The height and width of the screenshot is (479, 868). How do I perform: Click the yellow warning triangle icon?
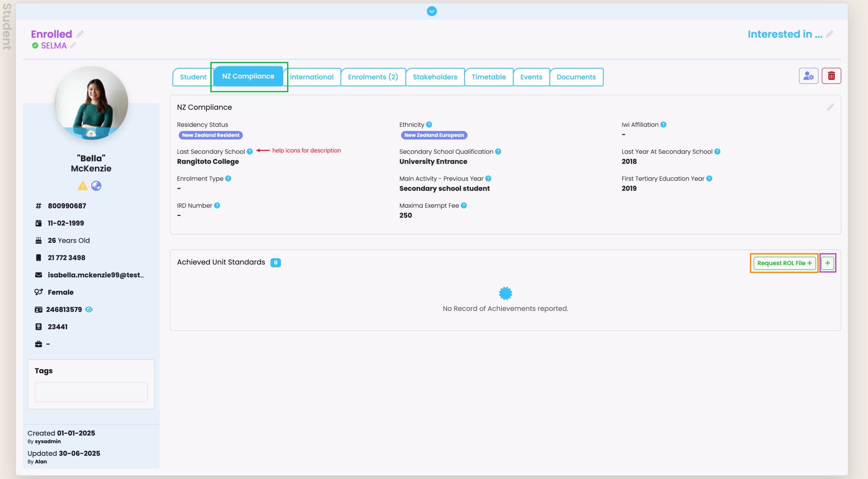coord(82,186)
